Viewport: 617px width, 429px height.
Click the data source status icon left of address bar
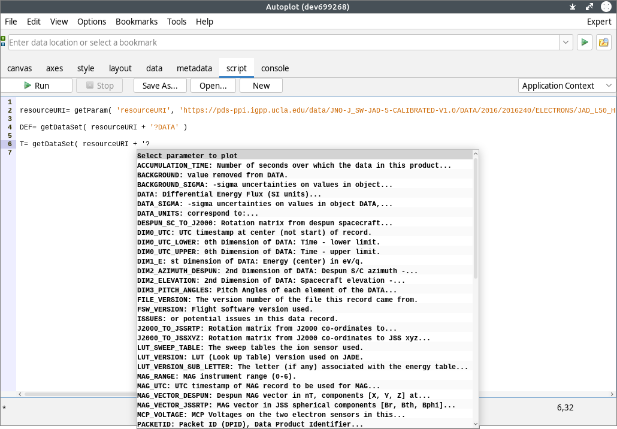coord(3,41)
